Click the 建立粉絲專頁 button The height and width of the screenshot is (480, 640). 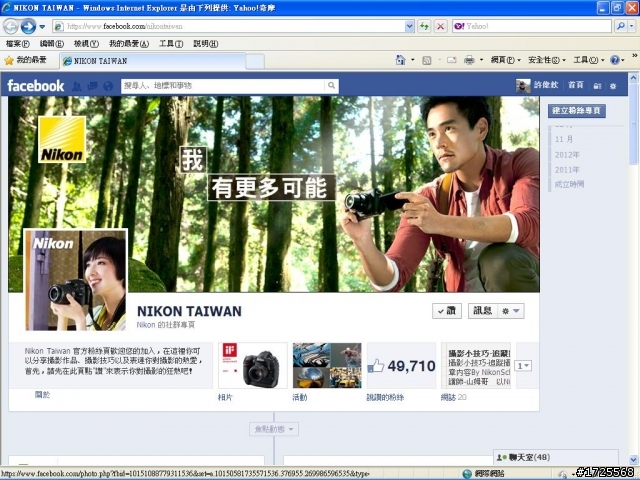pyautogui.click(x=576, y=110)
